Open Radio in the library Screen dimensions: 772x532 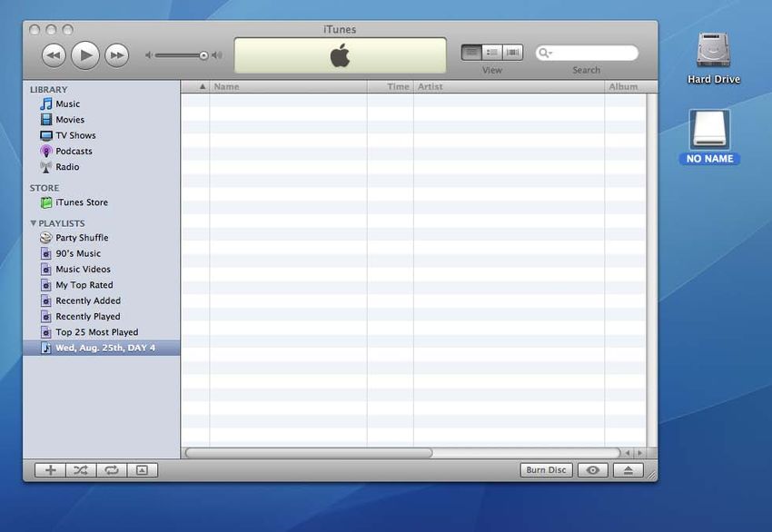point(101,167)
